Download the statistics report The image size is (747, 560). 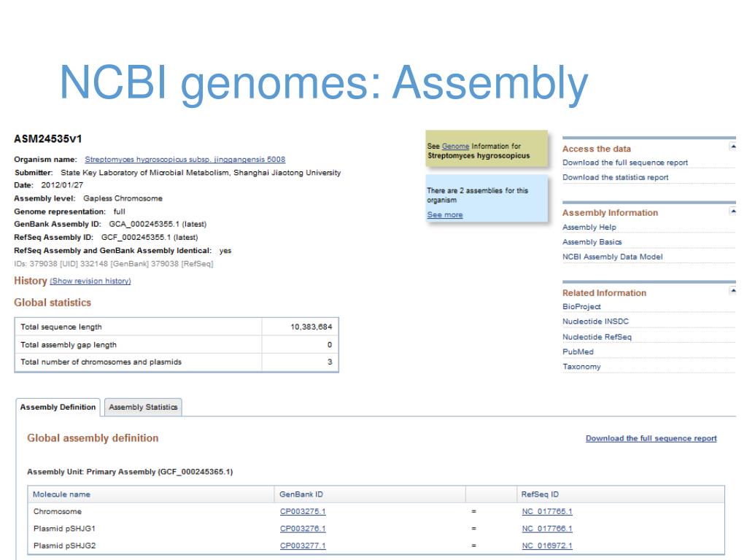(x=615, y=177)
